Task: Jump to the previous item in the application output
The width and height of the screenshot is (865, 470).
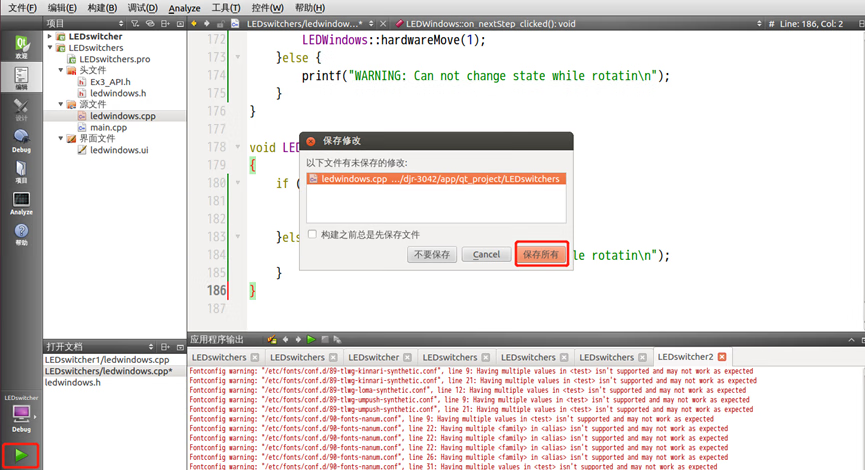Action: tap(285, 339)
